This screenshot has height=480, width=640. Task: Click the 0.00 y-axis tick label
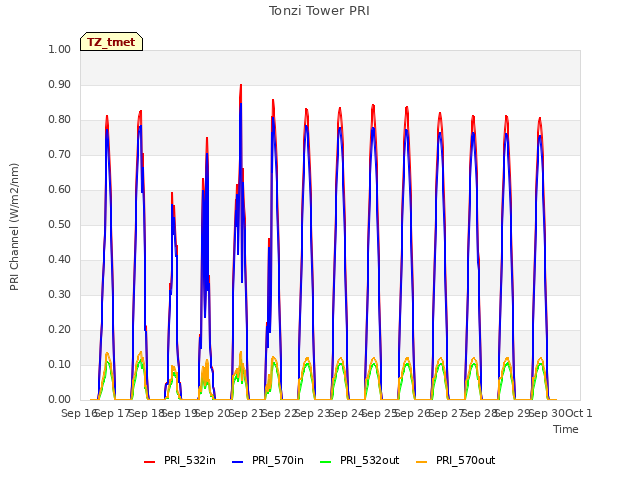click(60, 400)
